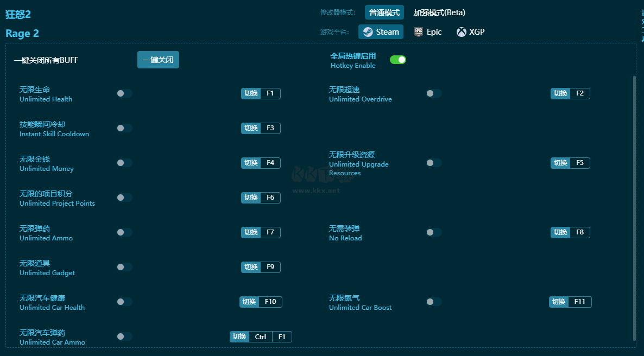Select the Xbox XGP platform icon

pos(461,32)
